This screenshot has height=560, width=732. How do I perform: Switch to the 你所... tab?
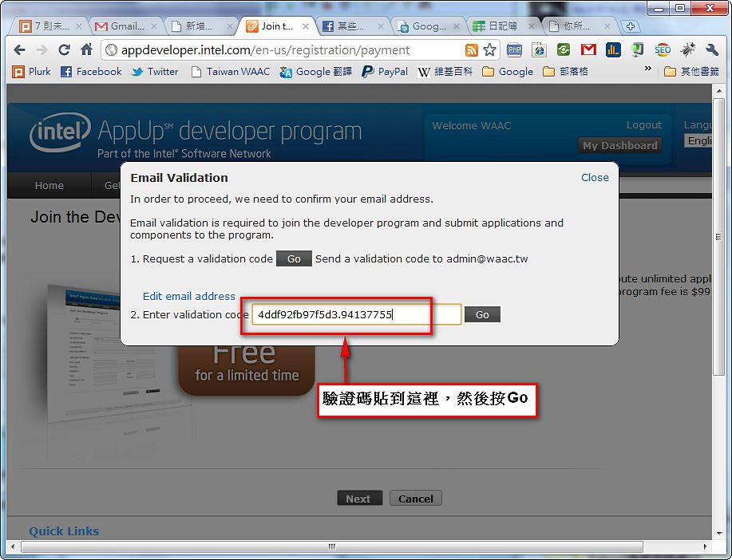pyautogui.click(x=579, y=26)
